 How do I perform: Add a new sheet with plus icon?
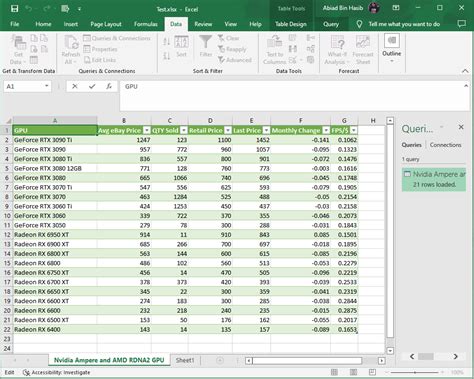click(x=220, y=360)
